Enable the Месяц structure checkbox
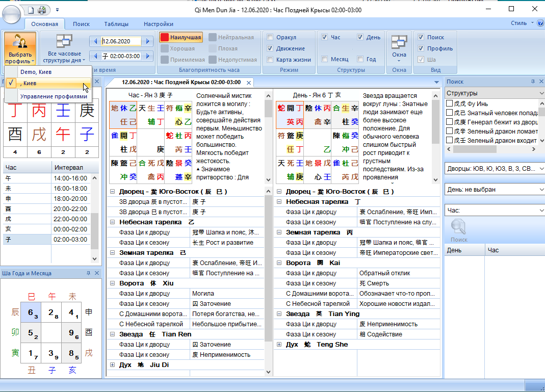Screen dimensions: 545x392 [x=325, y=59]
